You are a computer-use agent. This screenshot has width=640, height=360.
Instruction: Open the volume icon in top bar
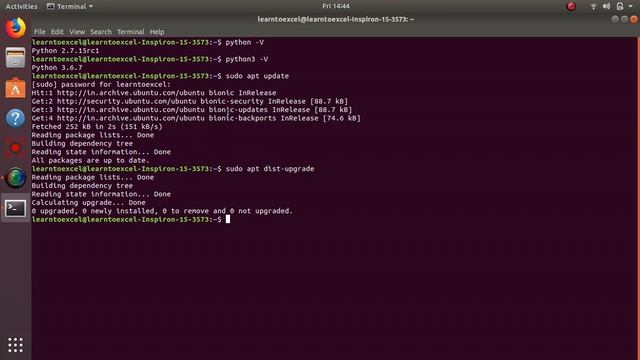[x=606, y=6]
